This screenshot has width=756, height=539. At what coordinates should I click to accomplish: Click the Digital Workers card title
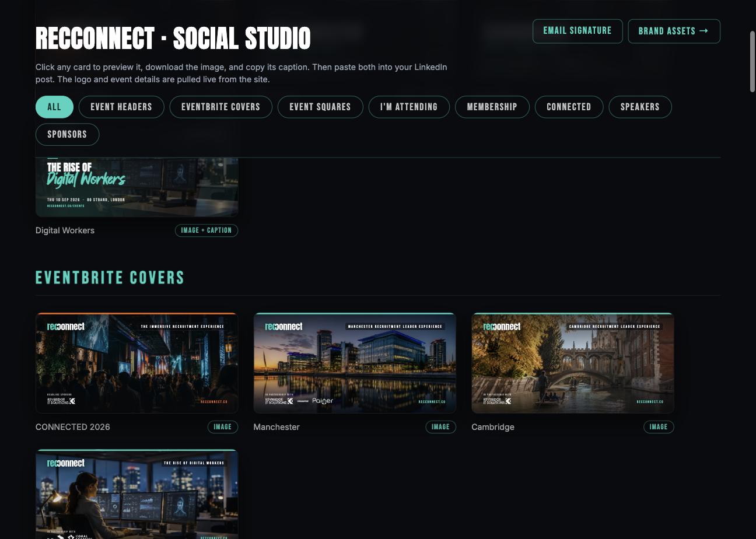65,230
